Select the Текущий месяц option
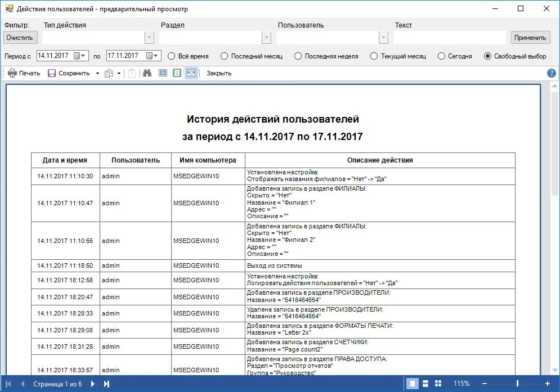560x392 pixels. tap(398, 56)
